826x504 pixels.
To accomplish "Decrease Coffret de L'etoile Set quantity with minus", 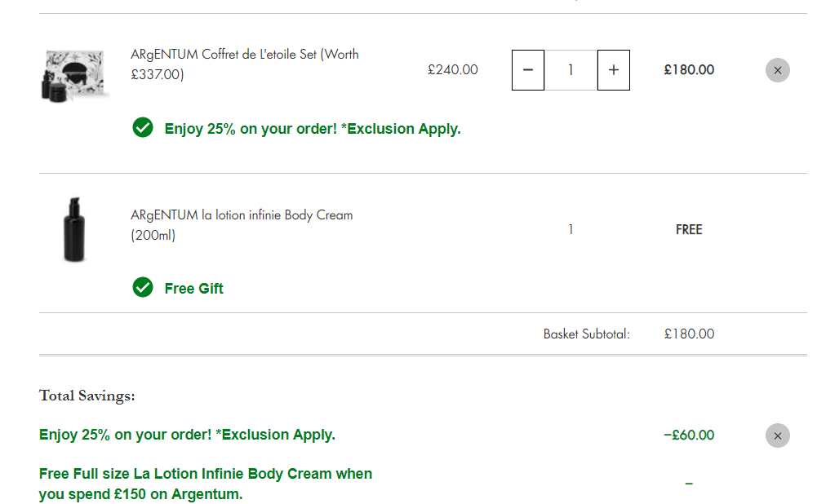I will click(x=528, y=70).
